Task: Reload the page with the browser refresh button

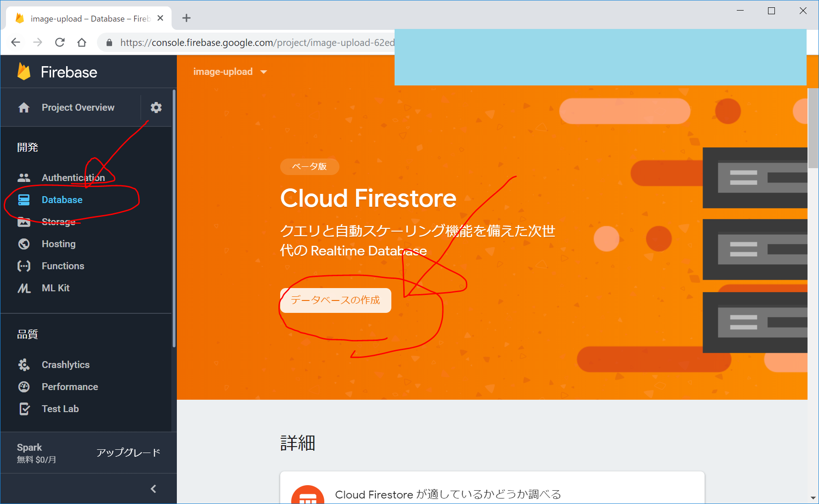Action: tap(60, 43)
